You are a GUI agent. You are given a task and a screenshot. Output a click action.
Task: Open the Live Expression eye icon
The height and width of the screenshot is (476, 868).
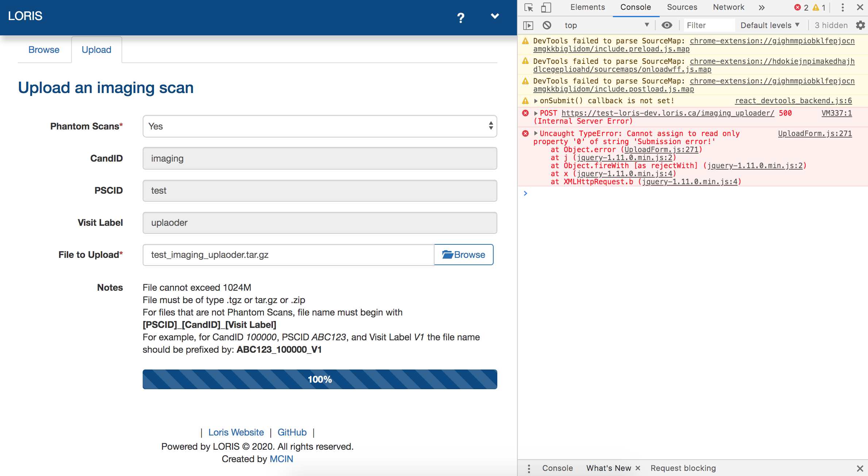point(667,25)
